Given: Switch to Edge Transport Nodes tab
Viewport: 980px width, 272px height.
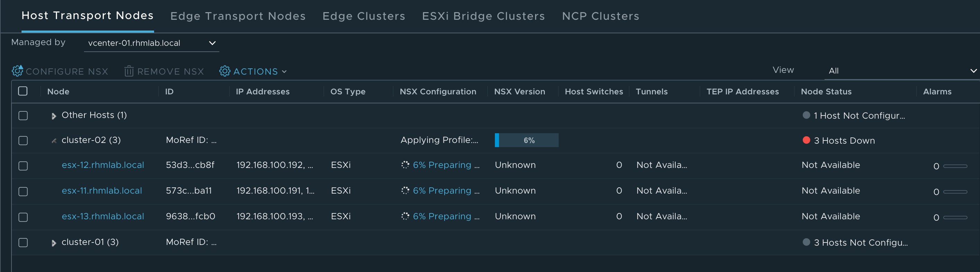Looking at the screenshot, I should (x=238, y=16).
